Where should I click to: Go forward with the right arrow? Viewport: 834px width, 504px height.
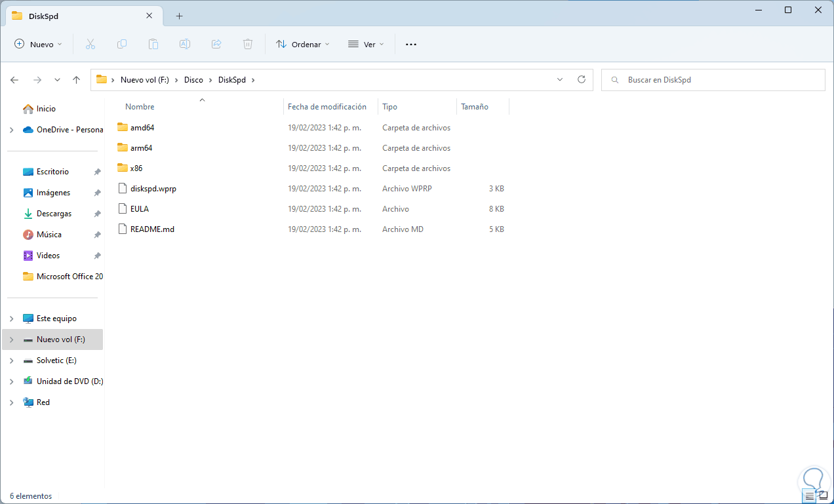[x=37, y=80]
